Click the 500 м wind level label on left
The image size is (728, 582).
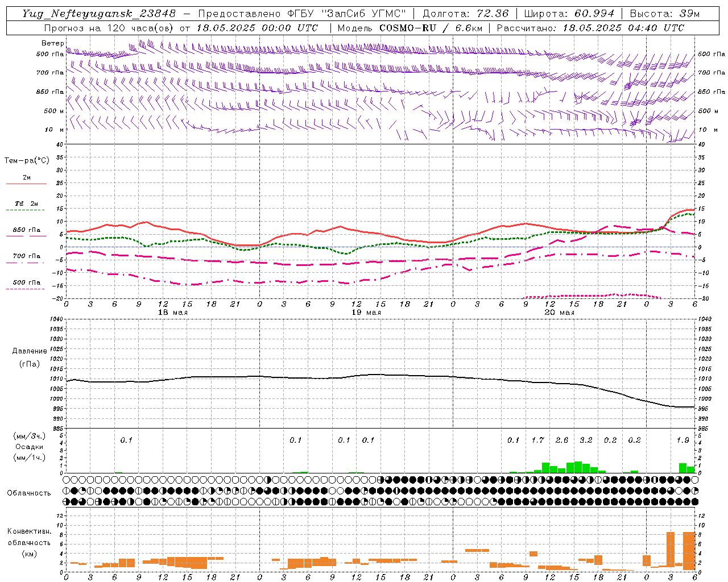(x=54, y=111)
